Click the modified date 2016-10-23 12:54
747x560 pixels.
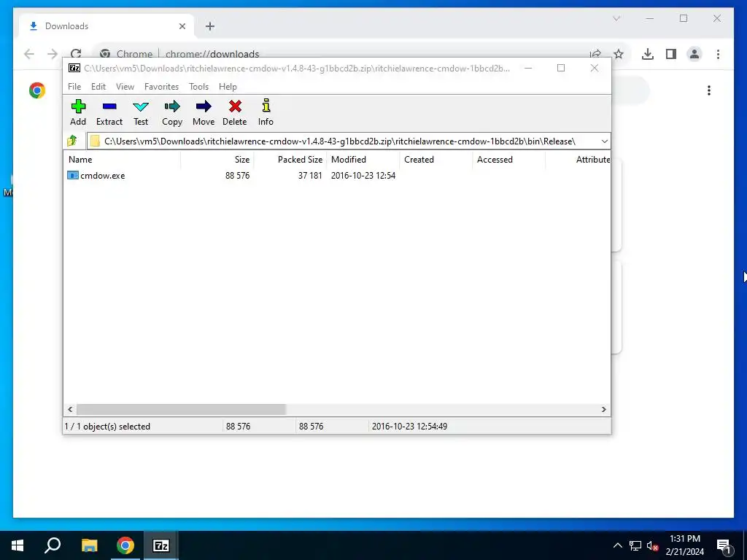tap(363, 175)
